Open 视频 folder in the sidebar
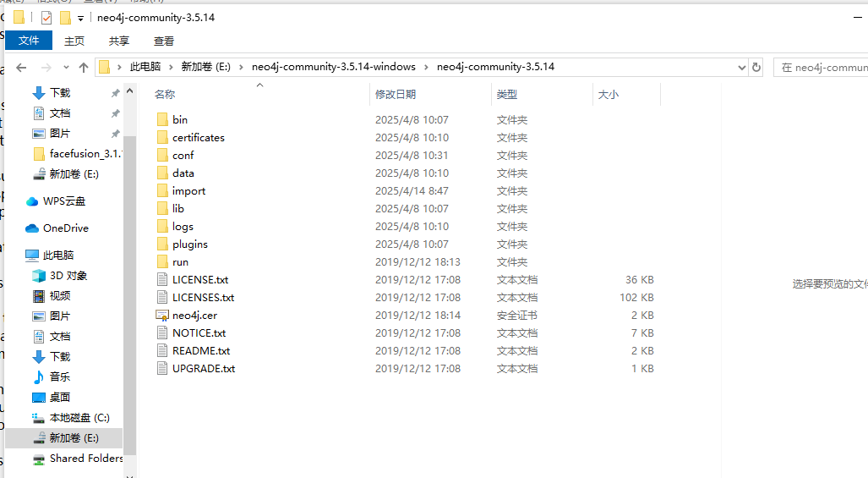The width and height of the screenshot is (868, 478). point(60,296)
